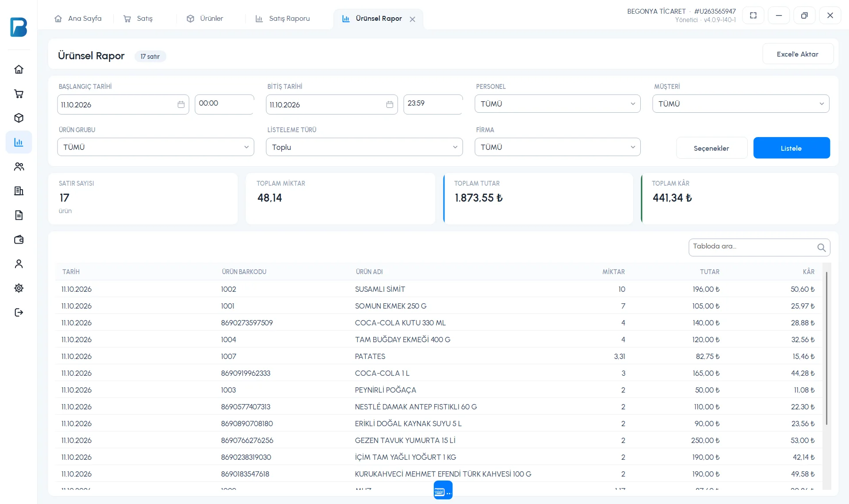Screen dimensions: 849x504
Task: Open the home icon in the sidebar
Action: (19, 69)
